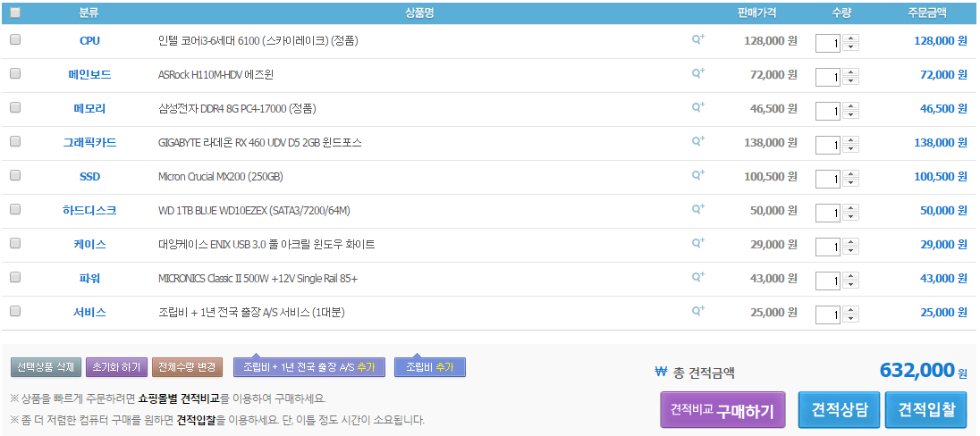Screen dimensions: 980x436
Task: Check the CPU row checkbox
Action: [x=15, y=39]
